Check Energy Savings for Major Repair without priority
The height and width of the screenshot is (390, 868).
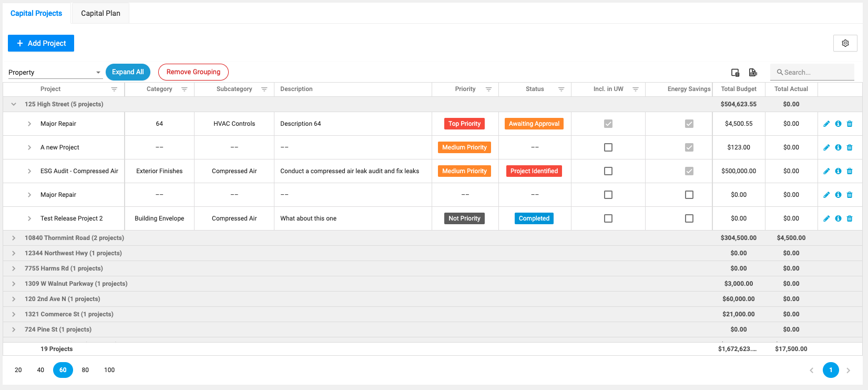click(x=689, y=195)
